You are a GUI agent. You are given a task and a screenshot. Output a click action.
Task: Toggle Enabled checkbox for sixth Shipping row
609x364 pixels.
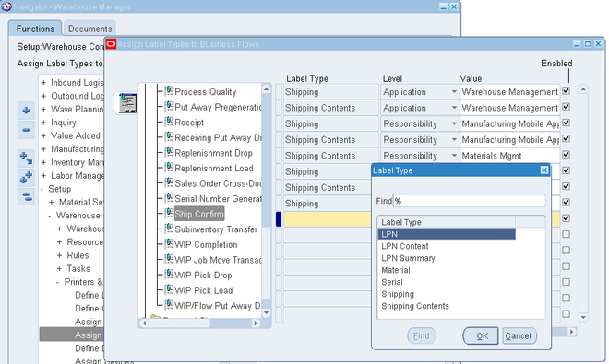(567, 170)
